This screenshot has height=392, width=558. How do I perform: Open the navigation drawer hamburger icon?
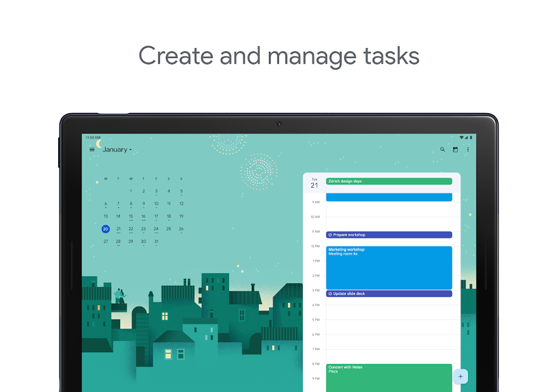[92, 149]
